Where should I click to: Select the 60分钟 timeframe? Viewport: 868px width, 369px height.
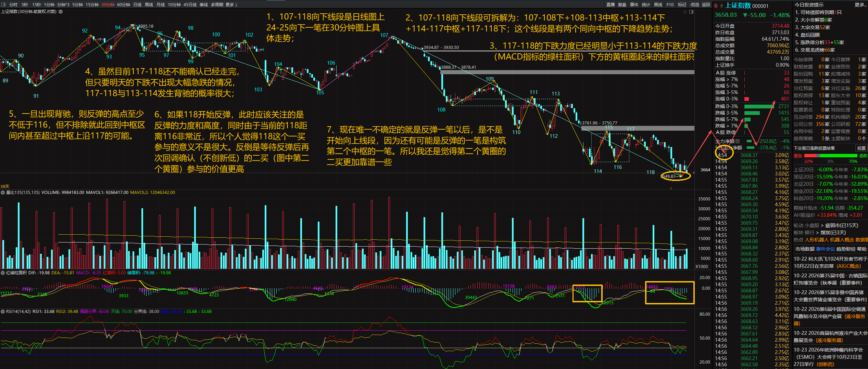tap(124, 5)
